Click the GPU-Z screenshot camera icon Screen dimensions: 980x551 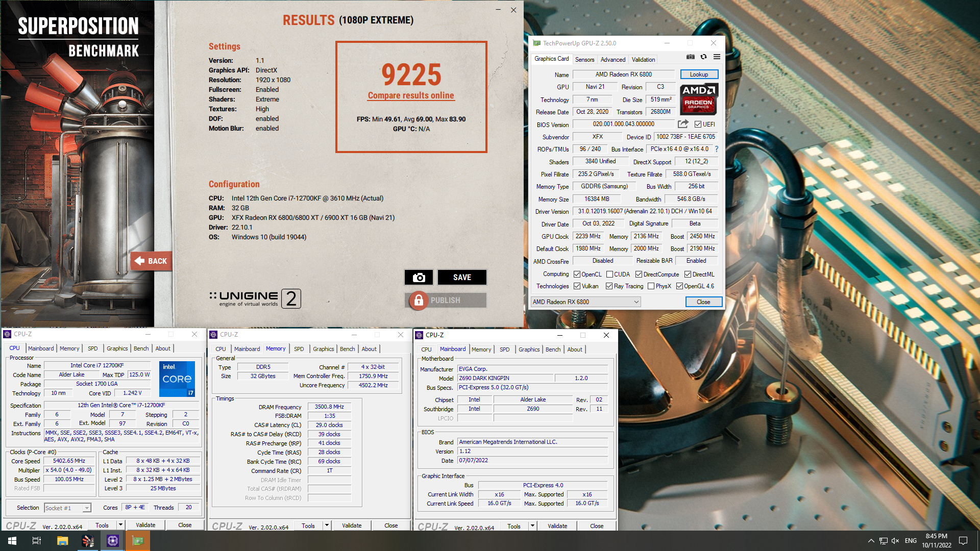click(x=690, y=57)
